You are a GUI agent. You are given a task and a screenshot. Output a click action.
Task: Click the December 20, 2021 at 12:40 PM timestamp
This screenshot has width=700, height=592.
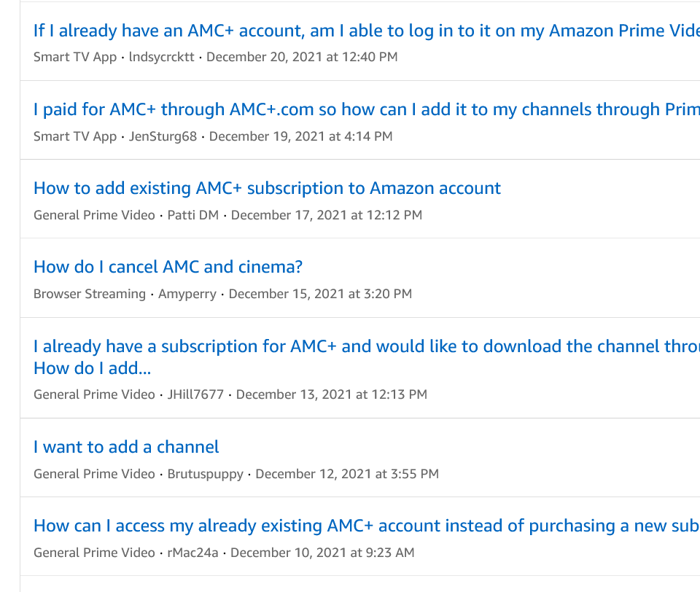tap(302, 57)
